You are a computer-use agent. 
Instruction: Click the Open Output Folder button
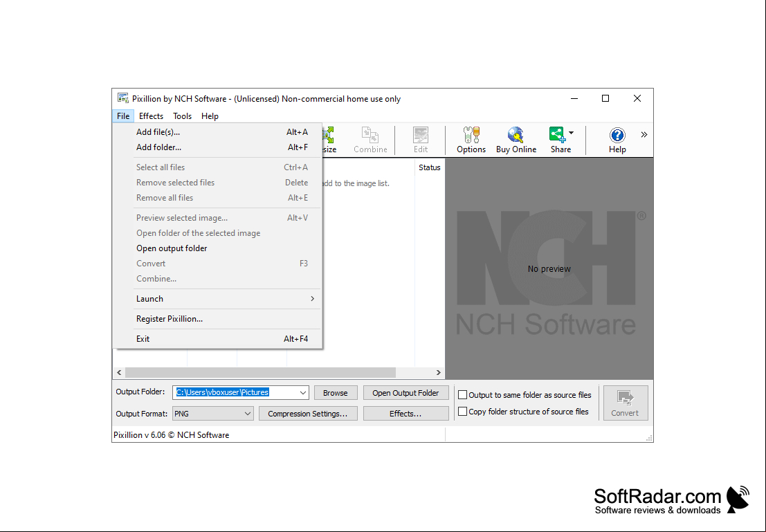pyautogui.click(x=405, y=393)
